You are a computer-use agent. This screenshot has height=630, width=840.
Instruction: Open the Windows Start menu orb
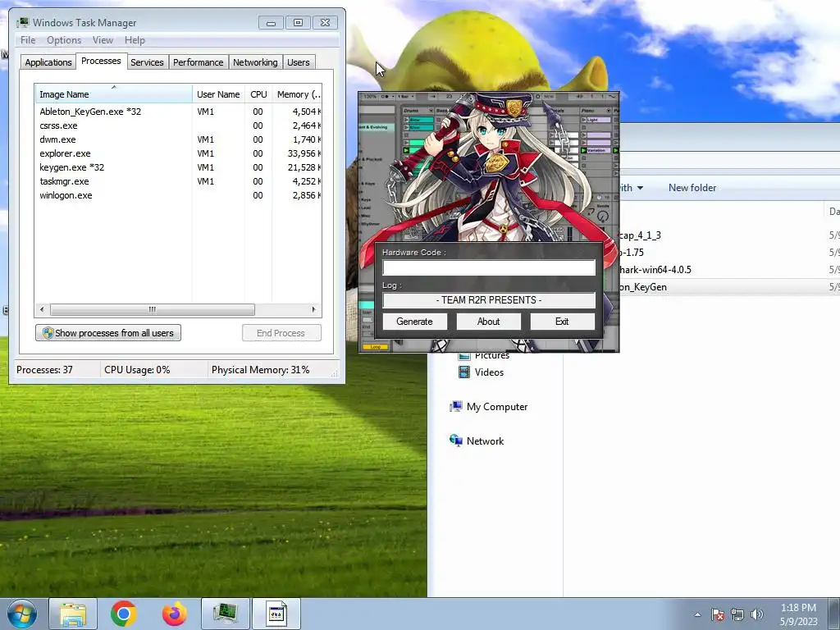[x=22, y=614]
